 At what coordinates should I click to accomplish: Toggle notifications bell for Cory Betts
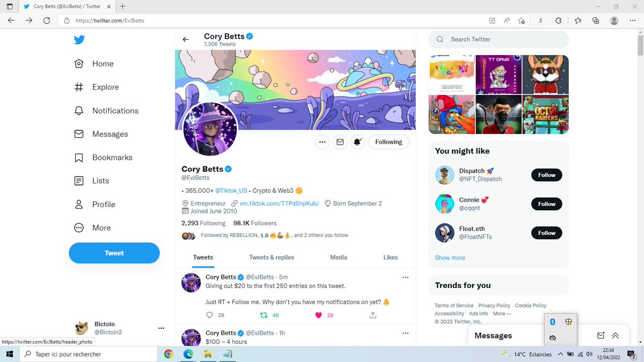click(x=357, y=142)
